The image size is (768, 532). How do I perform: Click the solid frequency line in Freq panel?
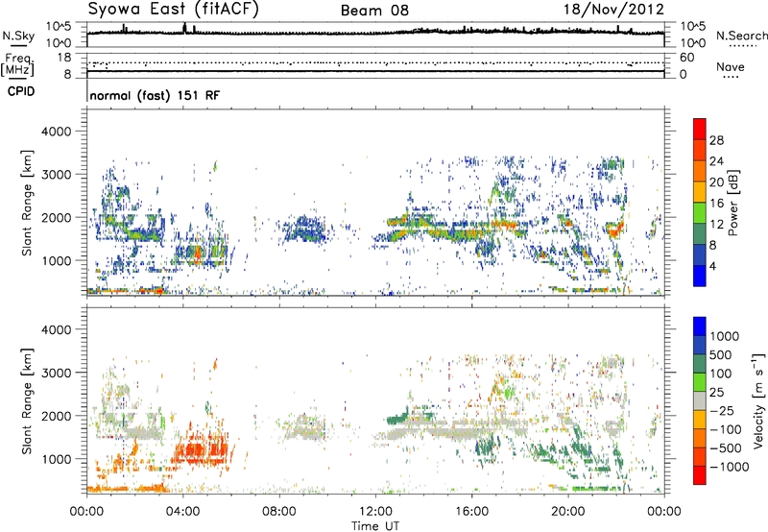375,71
